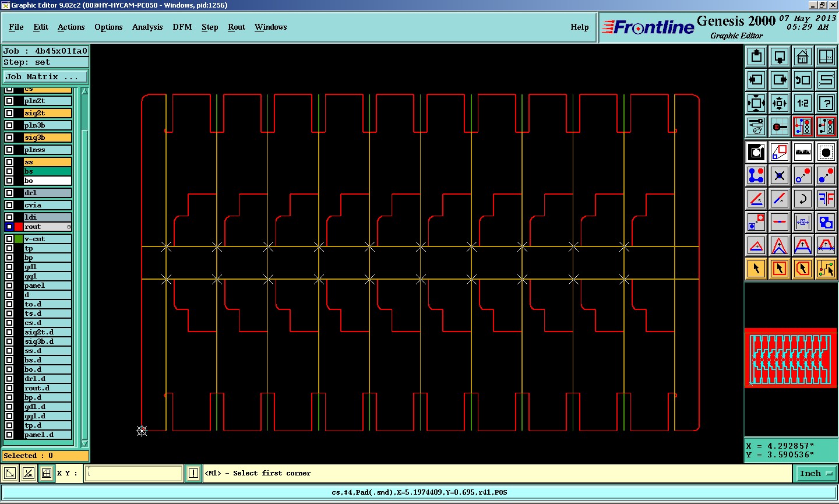Open the Analysis menu
Viewport: 839px width, 504px height.
tap(147, 27)
